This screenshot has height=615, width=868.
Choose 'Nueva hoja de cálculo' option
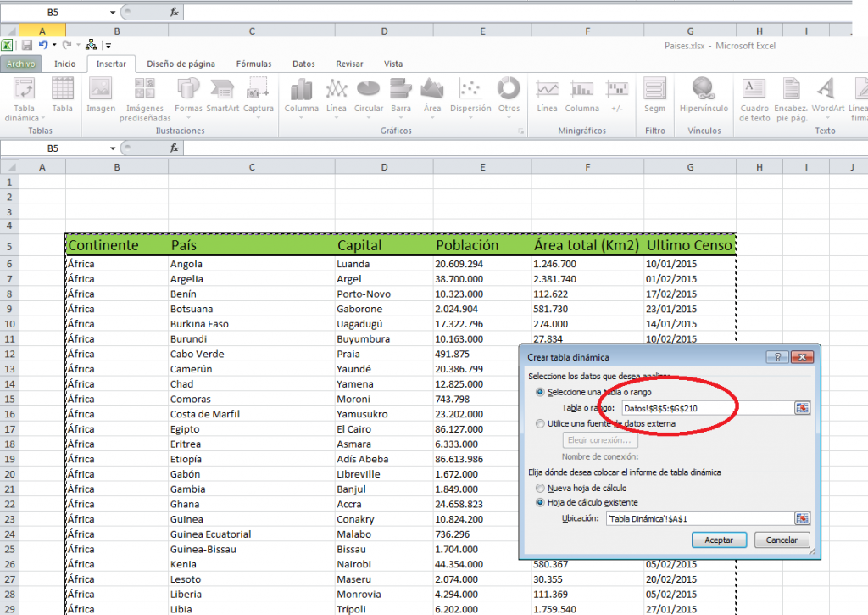[540, 488]
